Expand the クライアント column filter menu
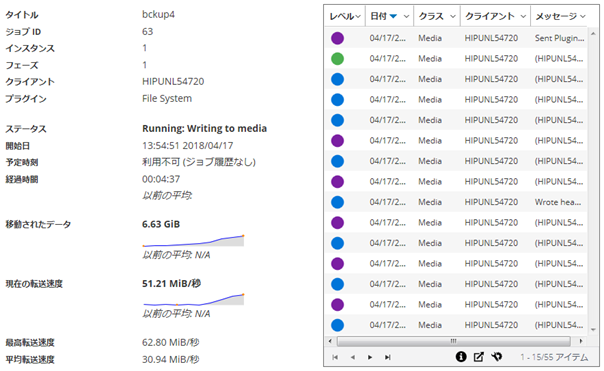 click(x=523, y=16)
